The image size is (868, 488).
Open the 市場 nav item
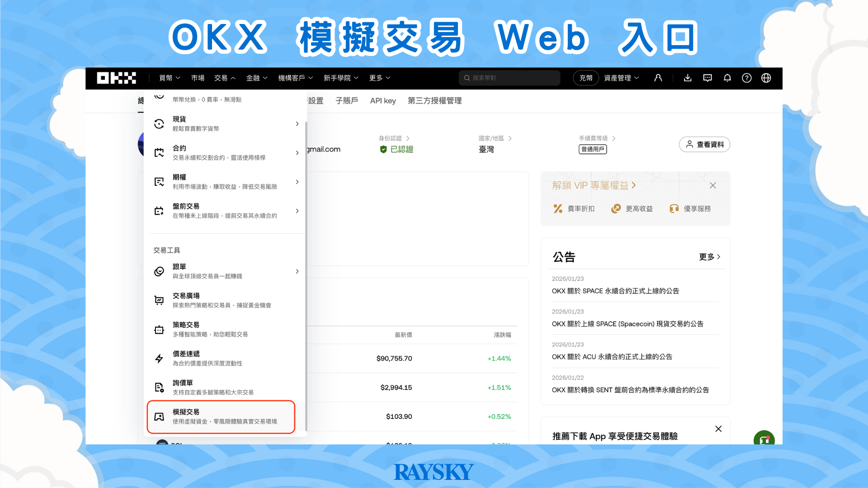[198, 78]
